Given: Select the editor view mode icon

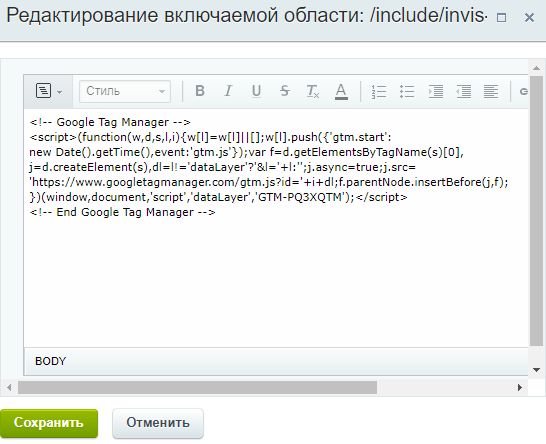Looking at the screenshot, I should [44, 91].
